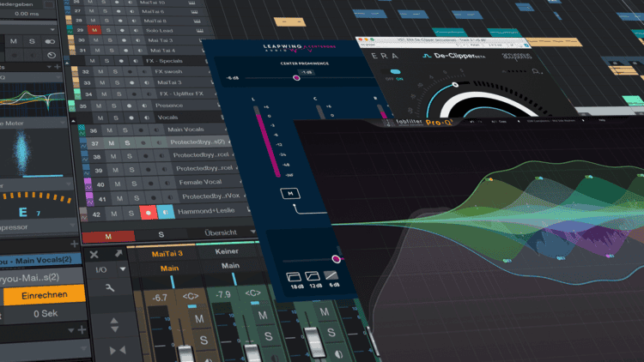Click FabFilter Pro-Q logo
This screenshot has height=362, width=644.
(439, 123)
